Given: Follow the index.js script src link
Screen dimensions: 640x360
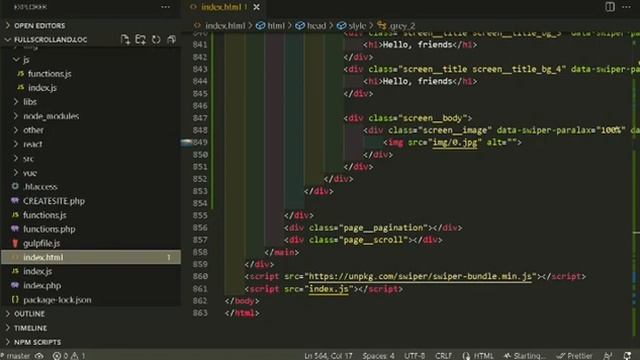Looking at the screenshot, I should coord(329,289).
